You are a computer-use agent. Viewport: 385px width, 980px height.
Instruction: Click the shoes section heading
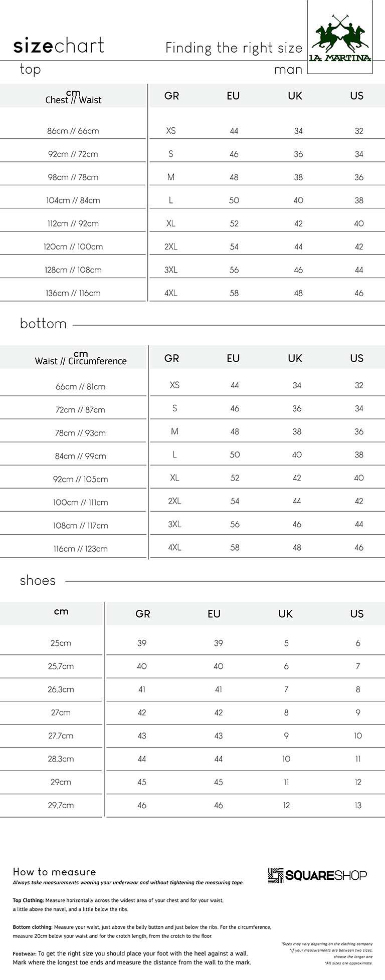(38, 581)
